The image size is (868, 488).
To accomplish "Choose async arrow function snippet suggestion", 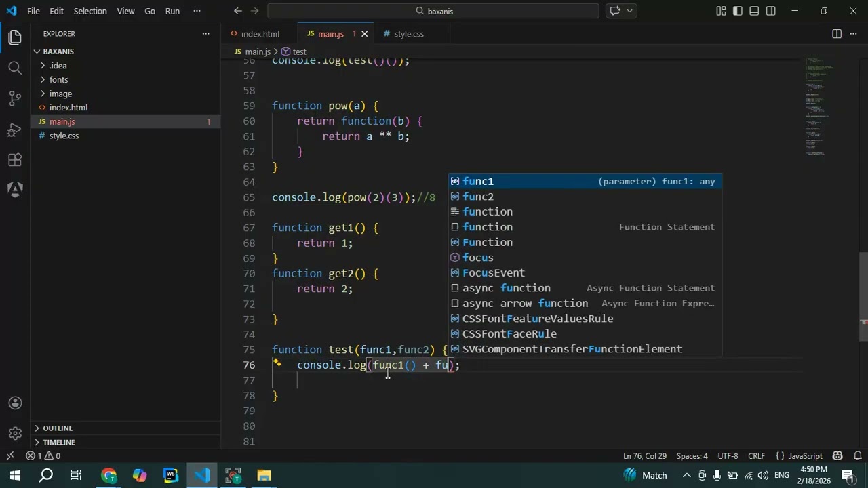I will click(x=585, y=303).
